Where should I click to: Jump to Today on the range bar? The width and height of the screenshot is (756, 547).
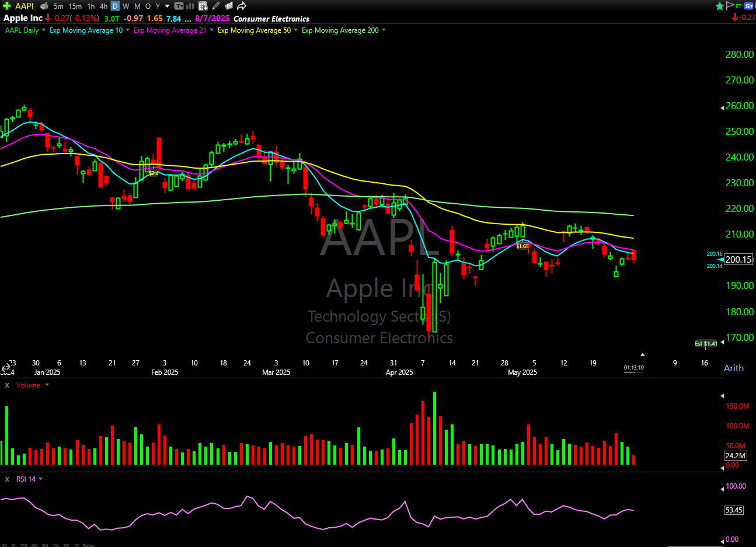[88, 545]
